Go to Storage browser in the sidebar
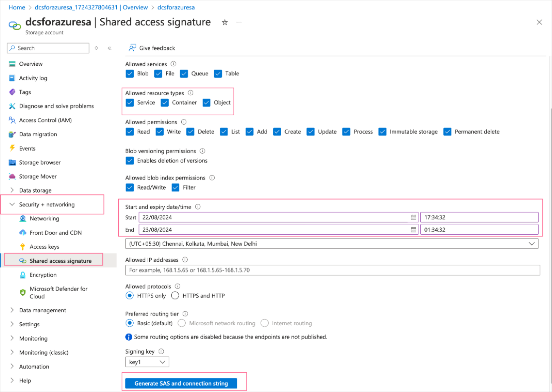Image resolution: width=552 pixels, height=392 pixels. 40,163
